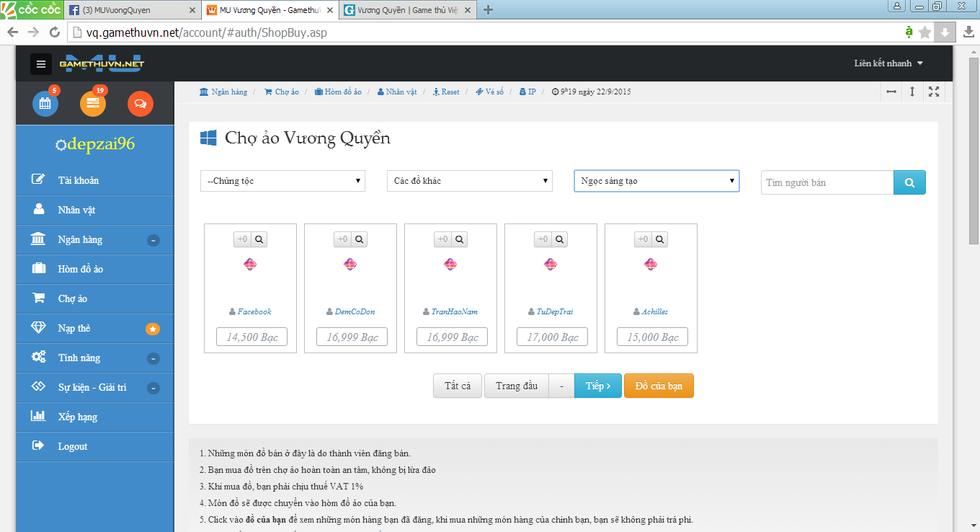Open the Ngọc sáng tạo dropdown
The height and width of the screenshot is (532, 980).
pos(656,181)
